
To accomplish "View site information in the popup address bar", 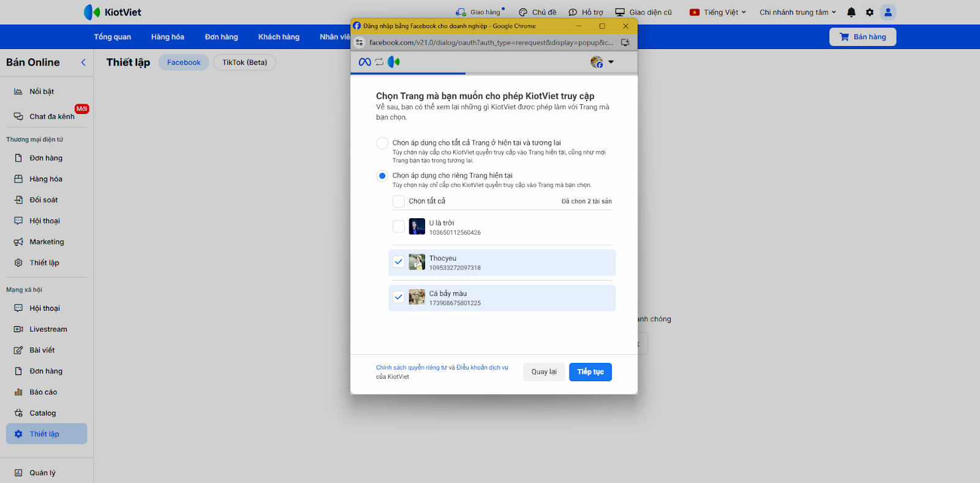I will click(360, 42).
